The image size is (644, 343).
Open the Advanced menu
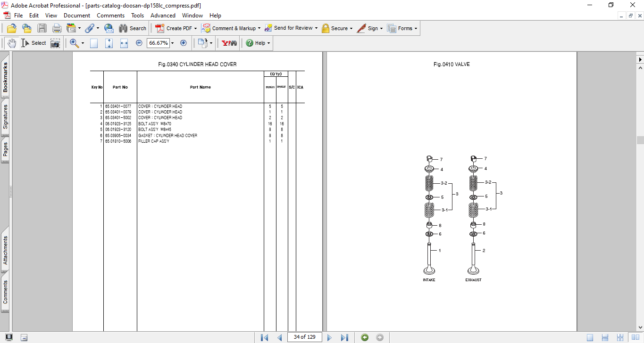click(x=163, y=16)
